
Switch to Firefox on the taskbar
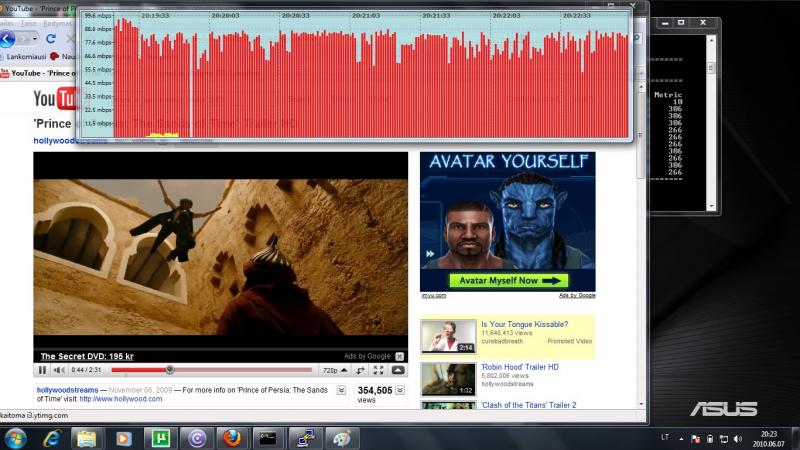[x=232, y=438]
